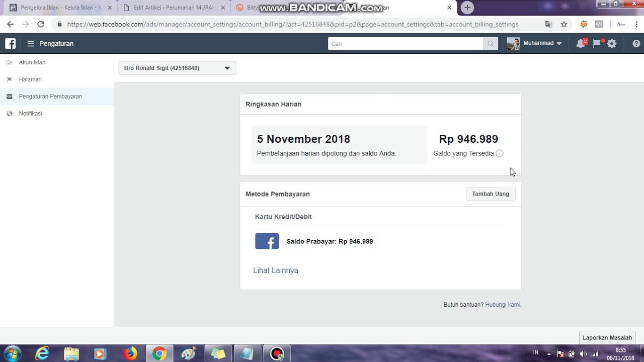
Task: Click the network signal tray icon
Action: tap(595, 354)
